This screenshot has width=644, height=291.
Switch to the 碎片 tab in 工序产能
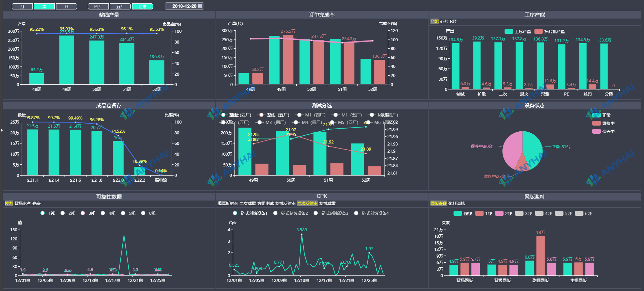coord(444,22)
